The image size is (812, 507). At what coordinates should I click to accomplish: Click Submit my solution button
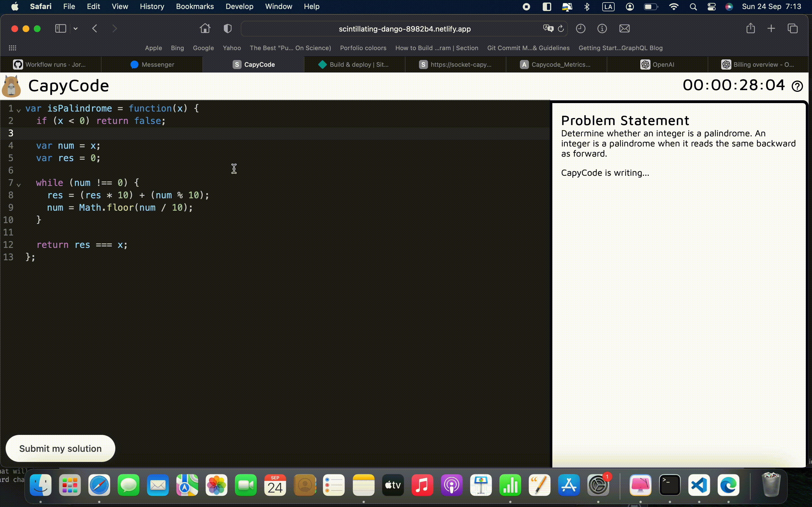tap(60, 448)
